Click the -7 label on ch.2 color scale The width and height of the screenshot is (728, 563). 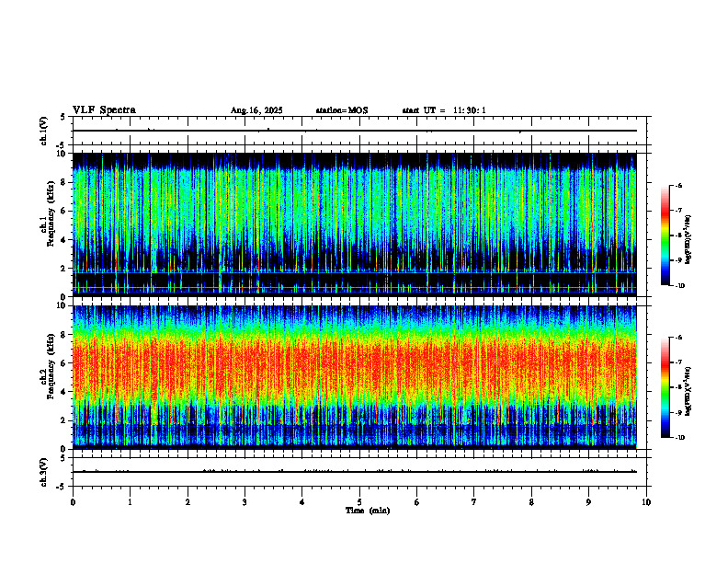(678, 362)
